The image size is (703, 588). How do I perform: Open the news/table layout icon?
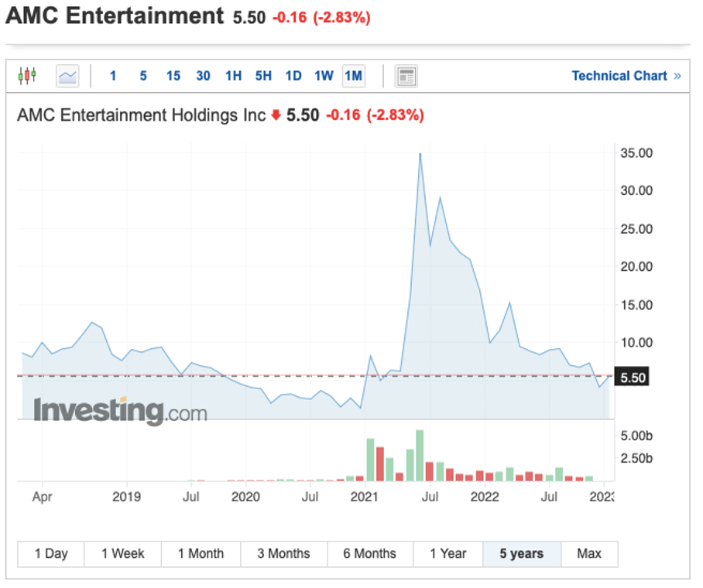pyautogui.click(x=406, y=76)
